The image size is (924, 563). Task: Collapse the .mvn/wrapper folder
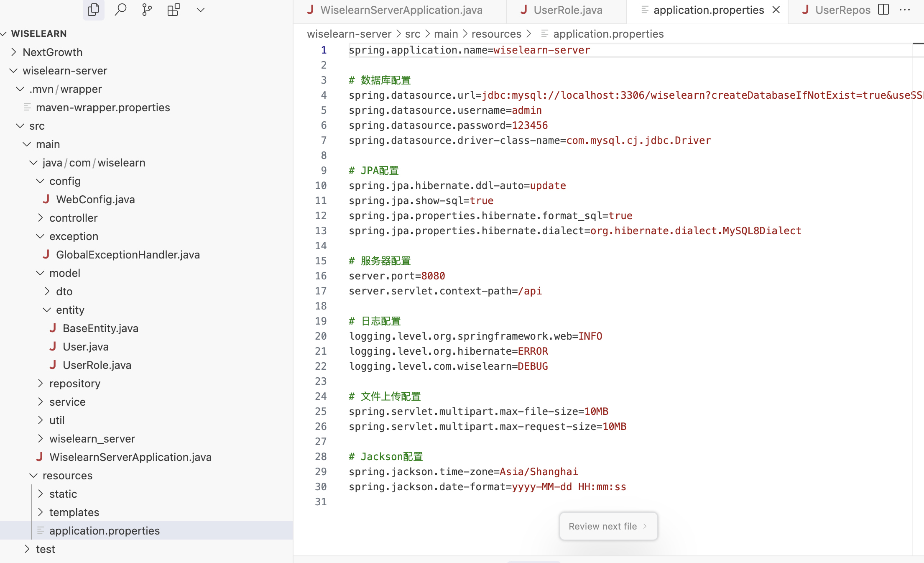146,89
